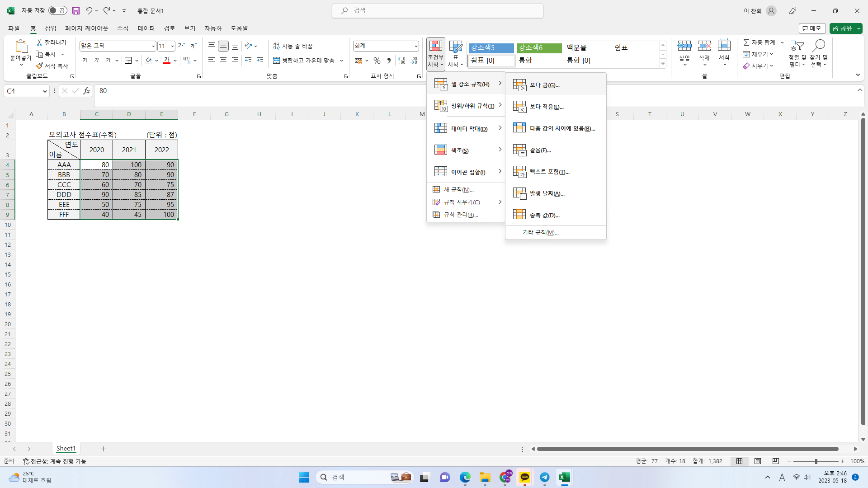The width and height of the screenshot is (868, 488).
Task: Select the Greater Than (보다 큼) rule
Action: pos(544,85)
